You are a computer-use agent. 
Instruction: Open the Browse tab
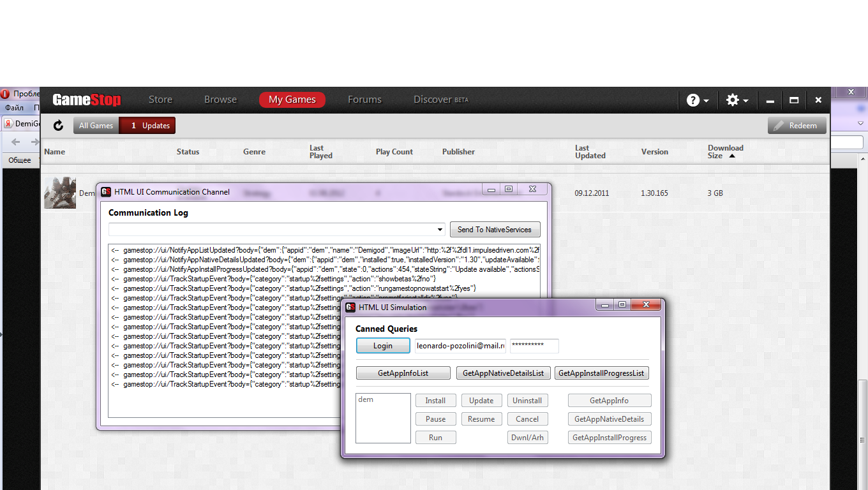pyautogui.click(x=220, y=100)
